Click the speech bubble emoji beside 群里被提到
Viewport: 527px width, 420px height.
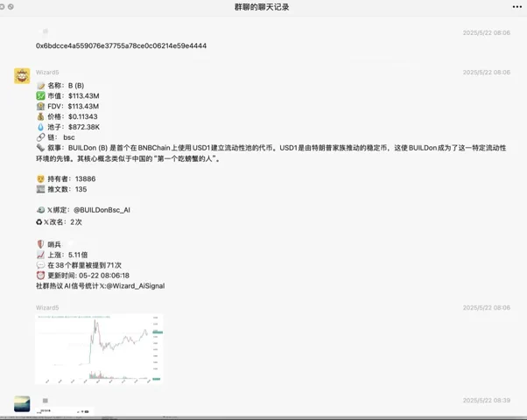tap(40, 265)
